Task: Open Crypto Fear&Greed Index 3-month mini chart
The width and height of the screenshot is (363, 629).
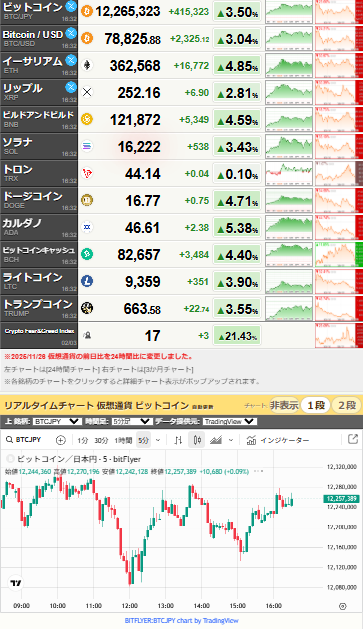Action: 339,335
